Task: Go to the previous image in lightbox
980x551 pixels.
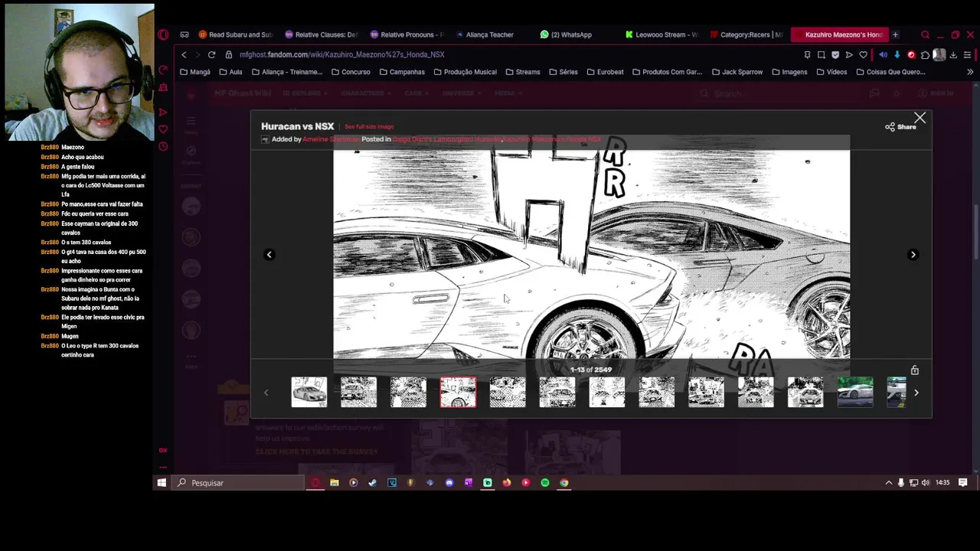Action: pos(269,255)
